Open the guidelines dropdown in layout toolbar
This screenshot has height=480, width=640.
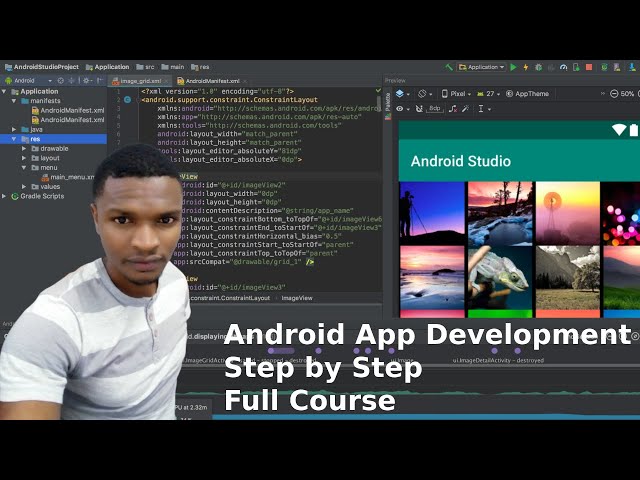(x=484, y=109)
